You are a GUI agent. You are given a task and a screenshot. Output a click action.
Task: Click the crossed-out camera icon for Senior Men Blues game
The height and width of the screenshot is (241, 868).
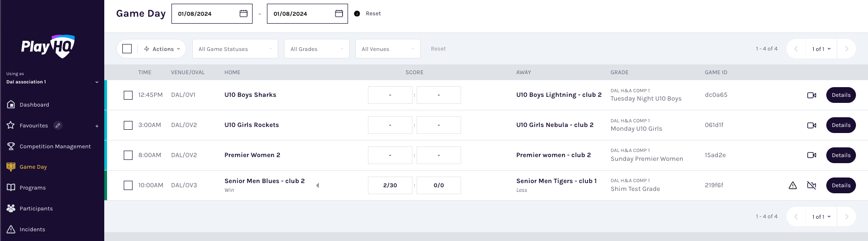click(x=811, y=185)
